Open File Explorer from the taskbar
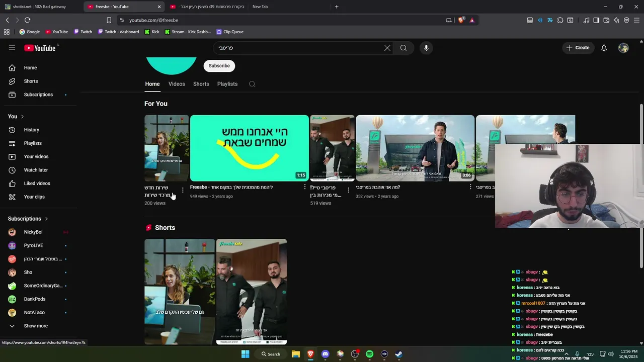644x362 pixels. (x=296, y=354)
